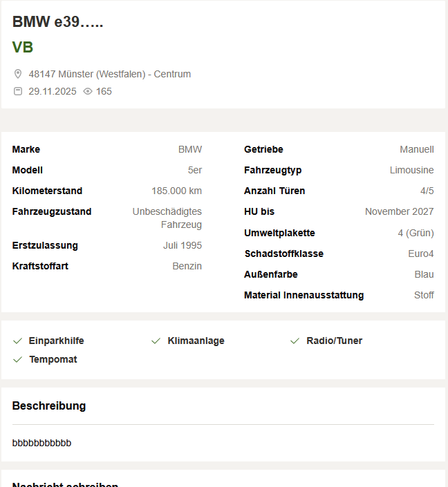Click the description text bbbbbbbbbbb
The width and height of the screenshot is (448, 487).
[41, 442]
